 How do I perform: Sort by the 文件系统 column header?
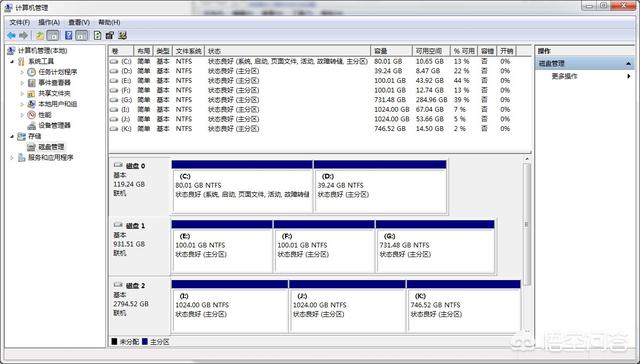(189, 51)
